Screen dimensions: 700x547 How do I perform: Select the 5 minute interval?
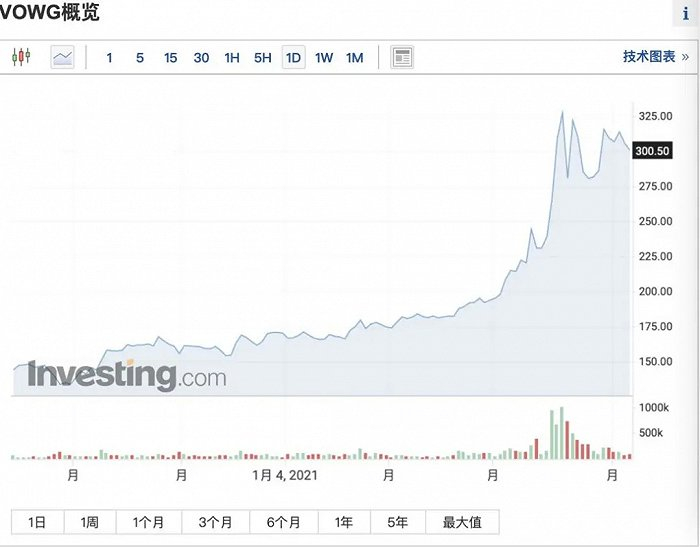(x=140, y=57)
